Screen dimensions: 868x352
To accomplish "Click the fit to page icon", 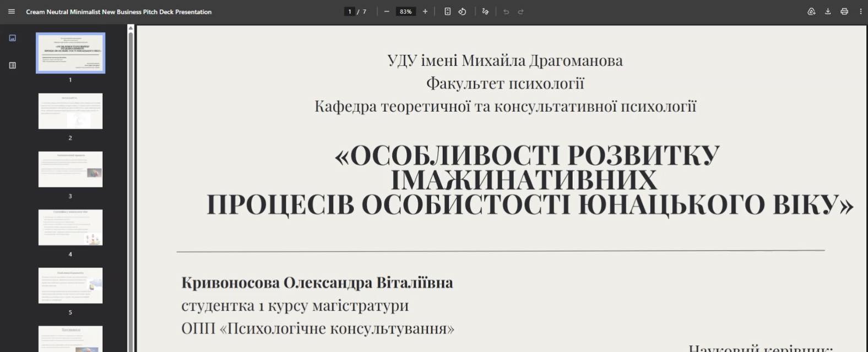I will (447, 12).
